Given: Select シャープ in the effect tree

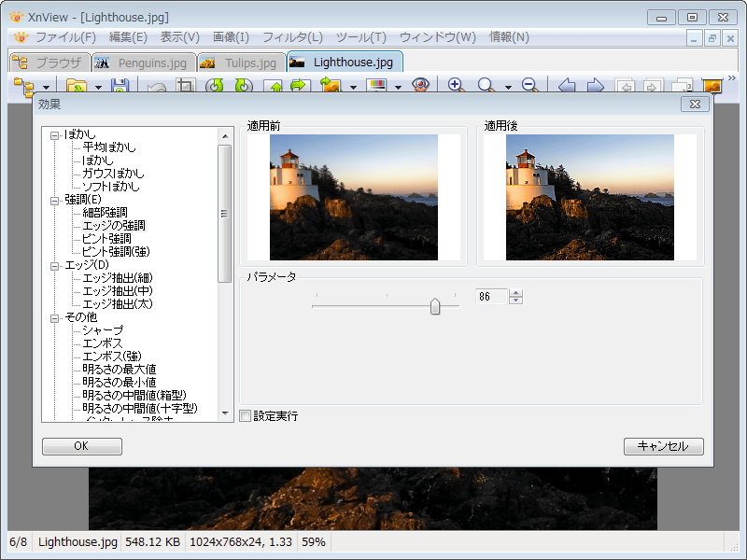Looking at the screenshot, I should click(x=103, y=330).
